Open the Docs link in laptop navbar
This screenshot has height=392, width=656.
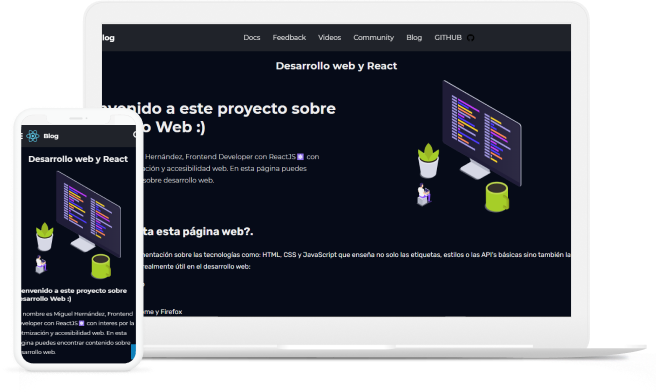(x=251, y=38)
